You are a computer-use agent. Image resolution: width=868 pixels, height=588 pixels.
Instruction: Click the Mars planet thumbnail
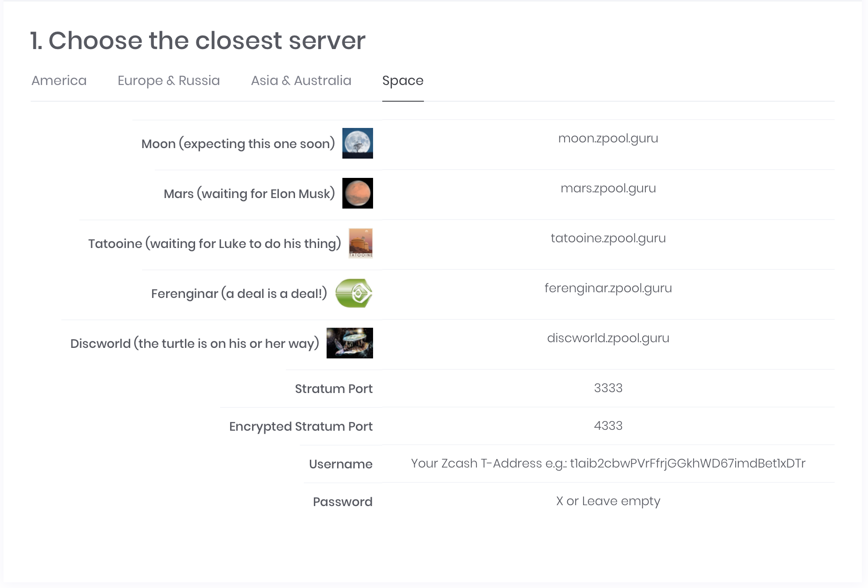[357, 193]
